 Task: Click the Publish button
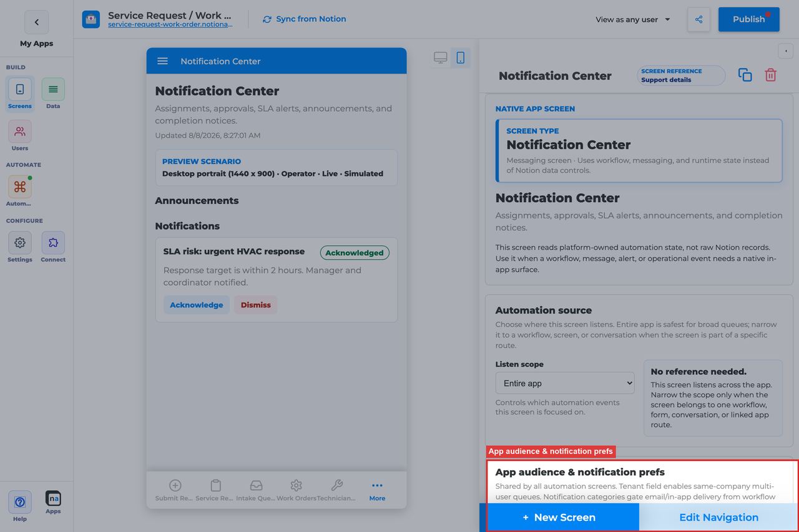point(748,19)
